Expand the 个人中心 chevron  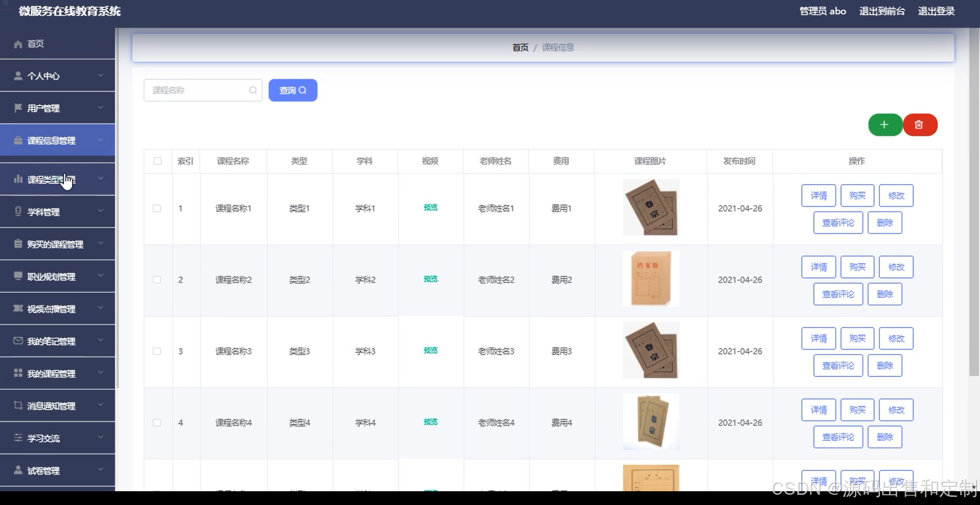coord(101,75)
